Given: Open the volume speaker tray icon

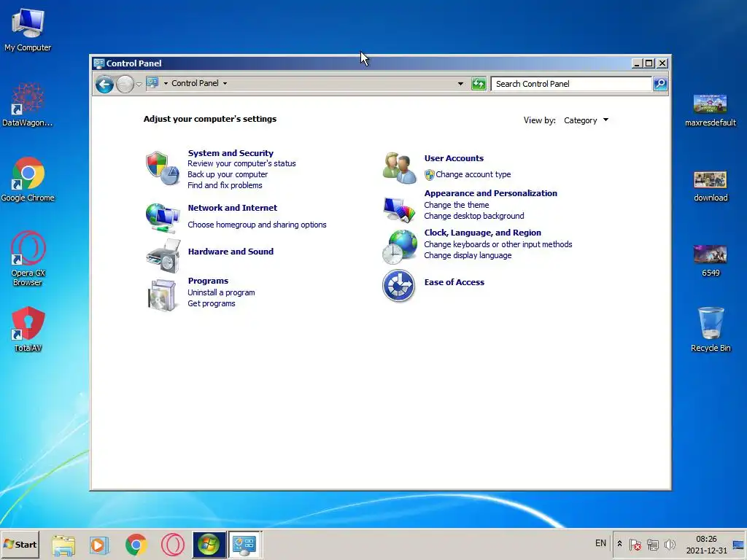Looking at the screenshot, I should 670,544.
